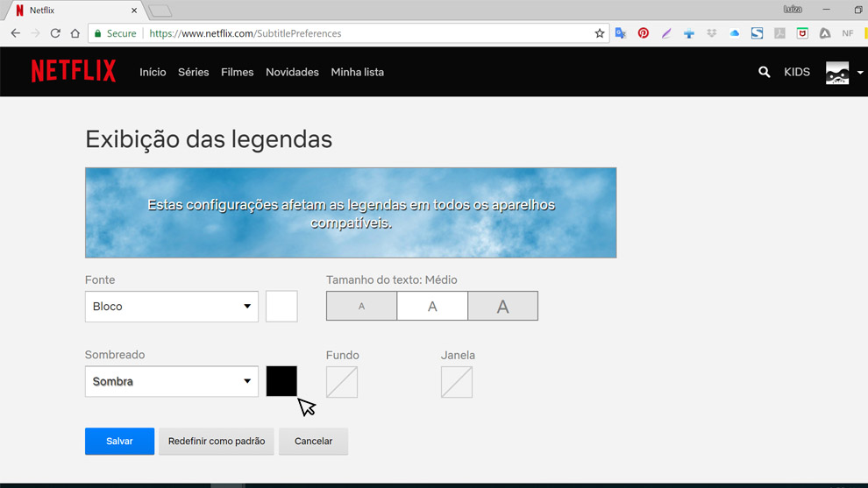
Task: Bookmark this page with the star
Action: point(600,33)
